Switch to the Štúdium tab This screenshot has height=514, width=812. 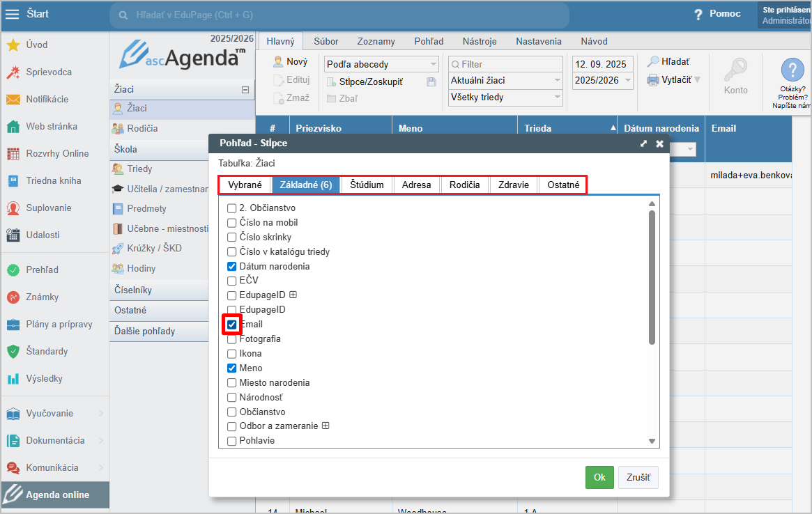pyautogui.click(x=367, y=185)
